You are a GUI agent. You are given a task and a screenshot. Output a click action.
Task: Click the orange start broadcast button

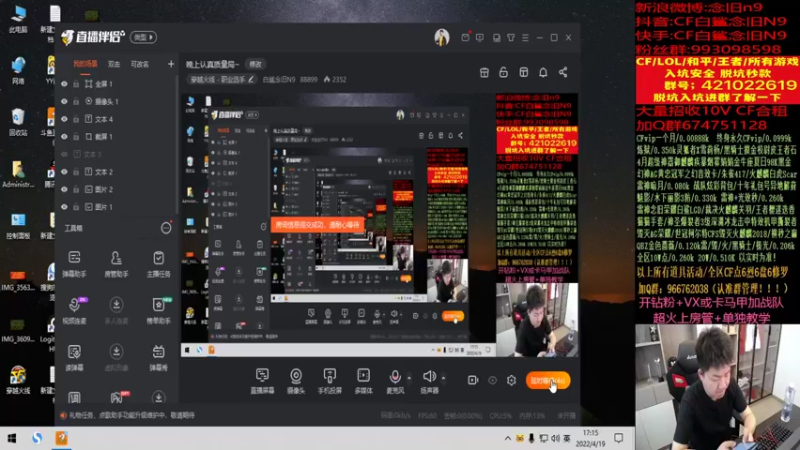tap(548, 381)
